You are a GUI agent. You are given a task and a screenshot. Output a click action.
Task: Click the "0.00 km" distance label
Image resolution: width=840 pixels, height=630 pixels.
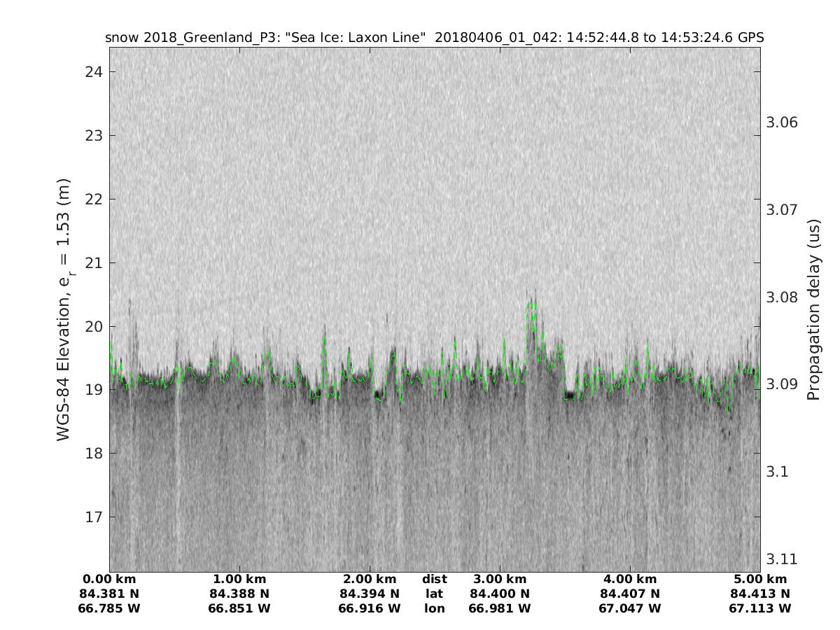click(x=109, y=580)
